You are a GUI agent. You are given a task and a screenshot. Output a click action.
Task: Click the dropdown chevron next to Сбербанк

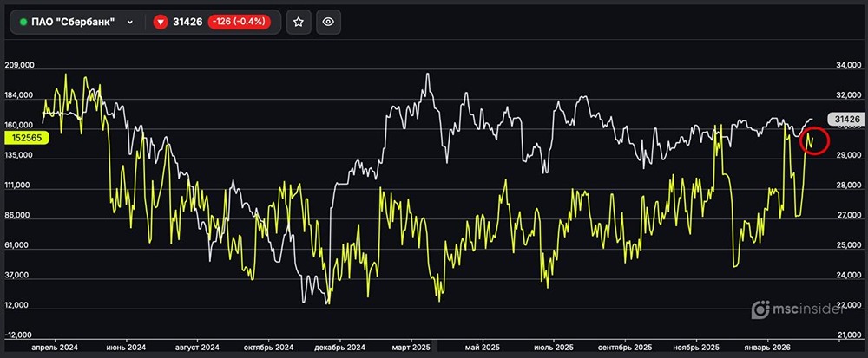point(130,22)
